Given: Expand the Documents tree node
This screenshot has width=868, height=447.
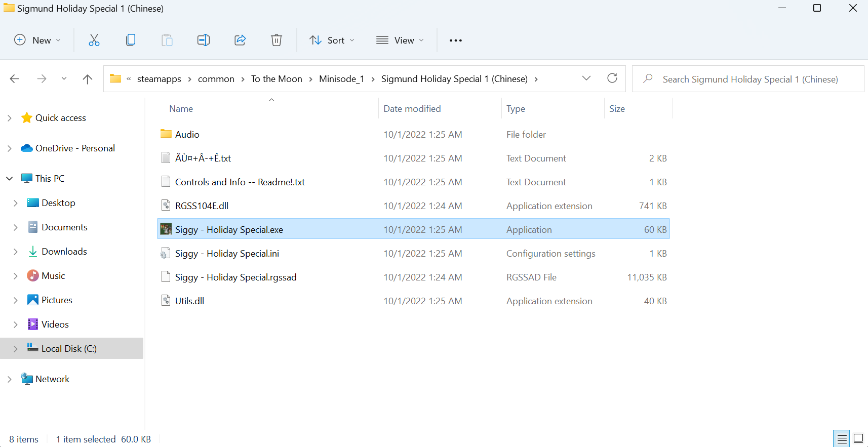Looking at the screenshot, I should click(16, 227).
